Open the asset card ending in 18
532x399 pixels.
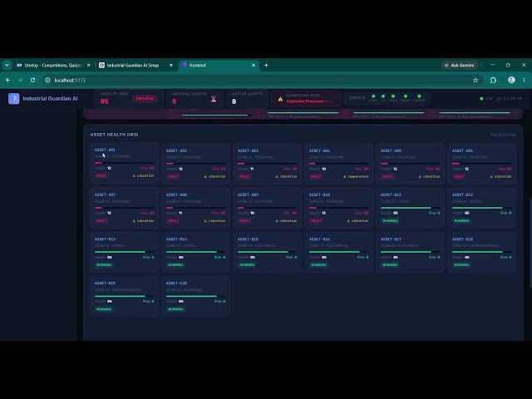(x=482, y=252)
